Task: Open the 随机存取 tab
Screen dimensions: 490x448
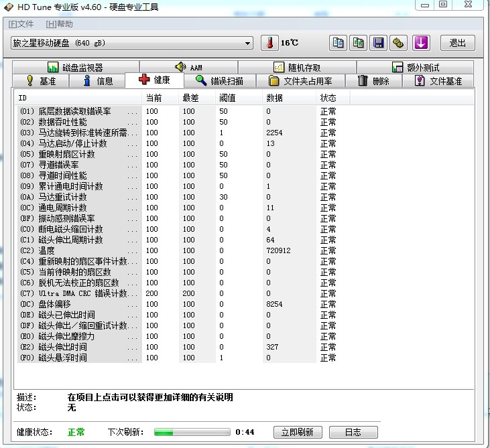Action: click(297, 67)
